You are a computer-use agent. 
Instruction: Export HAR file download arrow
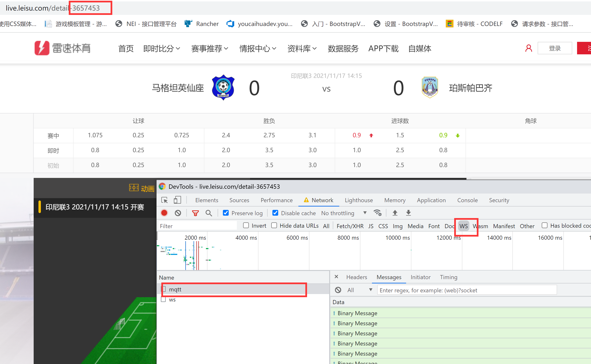click(408, 213)
